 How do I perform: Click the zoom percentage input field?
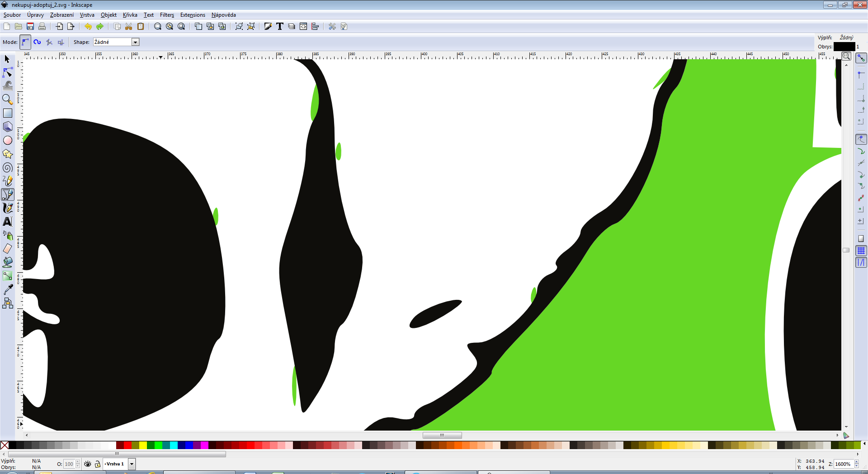[844, 464]
